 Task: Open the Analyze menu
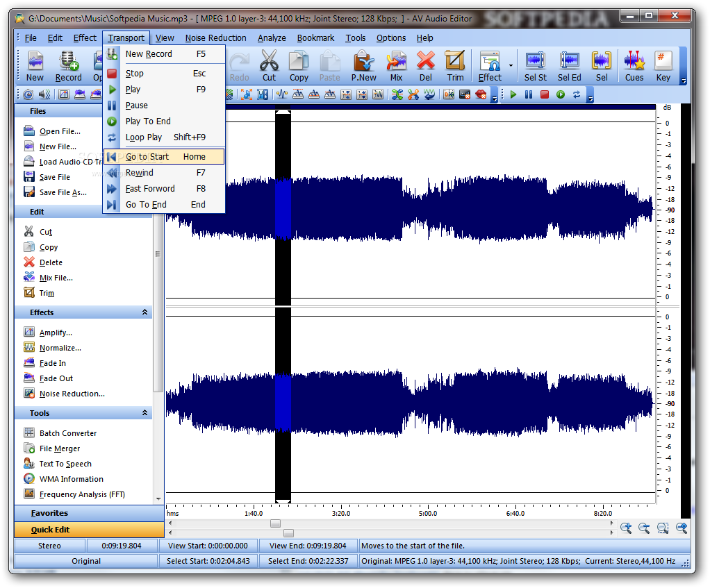(x=272, y=38)
